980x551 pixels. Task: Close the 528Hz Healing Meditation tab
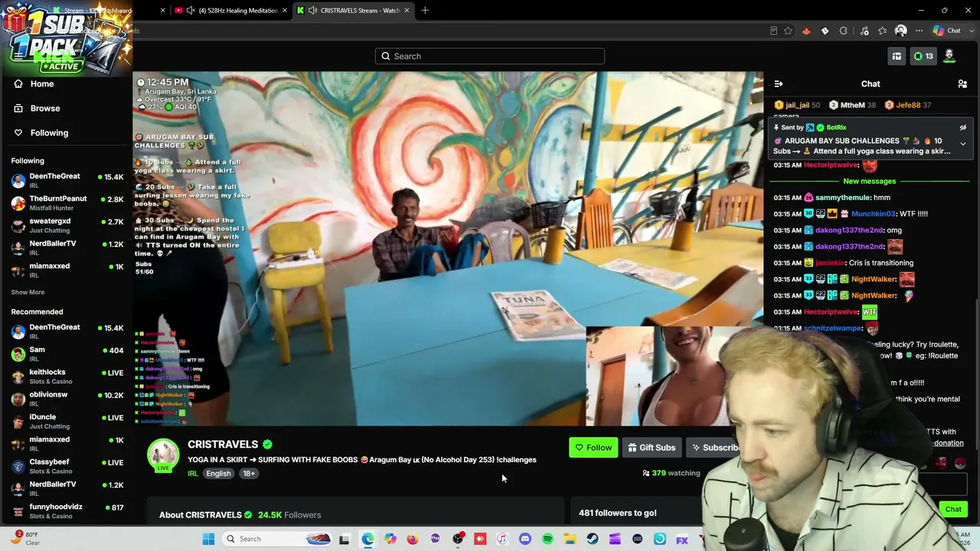[x=284, y=11]
